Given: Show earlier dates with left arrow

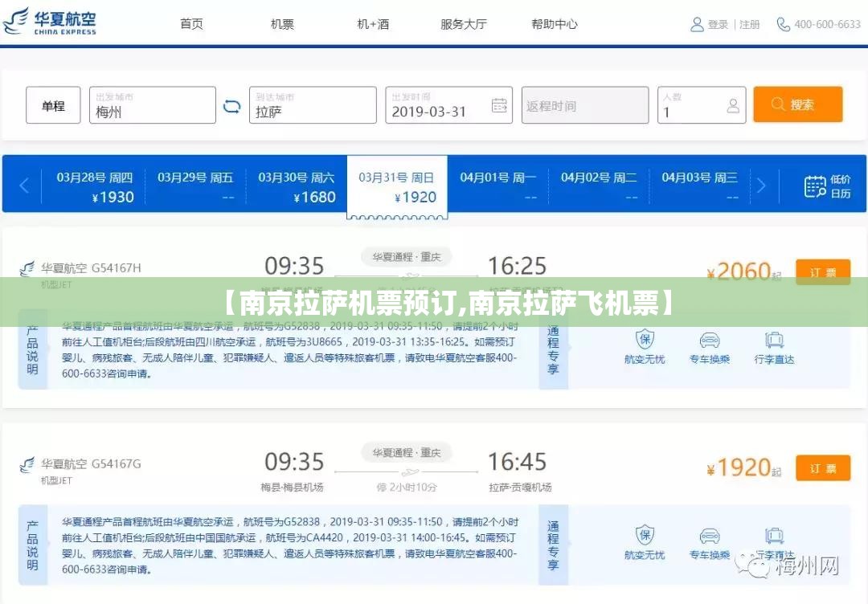Looking at the screenshot, I should tap(24, 186).
